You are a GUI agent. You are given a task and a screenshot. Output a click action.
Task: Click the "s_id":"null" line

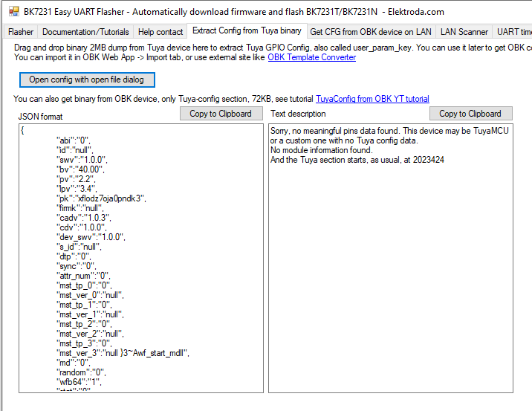[x=79, y=247]
